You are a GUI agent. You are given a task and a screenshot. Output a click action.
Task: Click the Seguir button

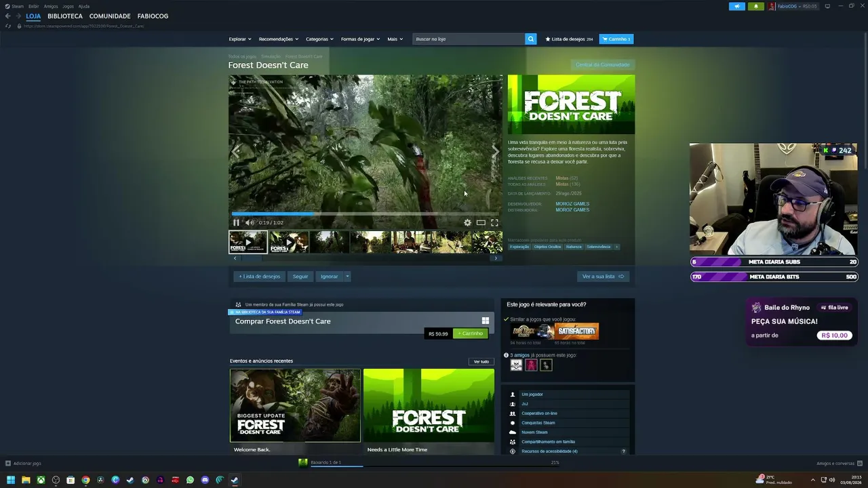[300, 277]
